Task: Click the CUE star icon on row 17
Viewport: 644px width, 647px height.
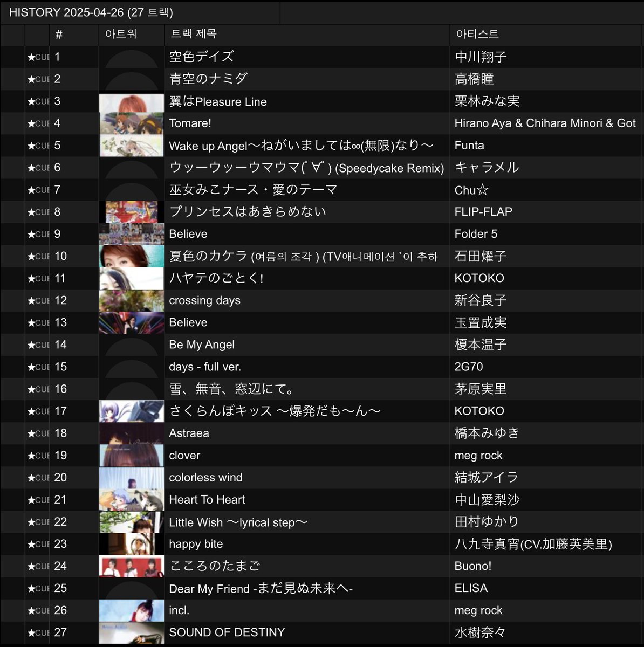Action: coord(31,411)
